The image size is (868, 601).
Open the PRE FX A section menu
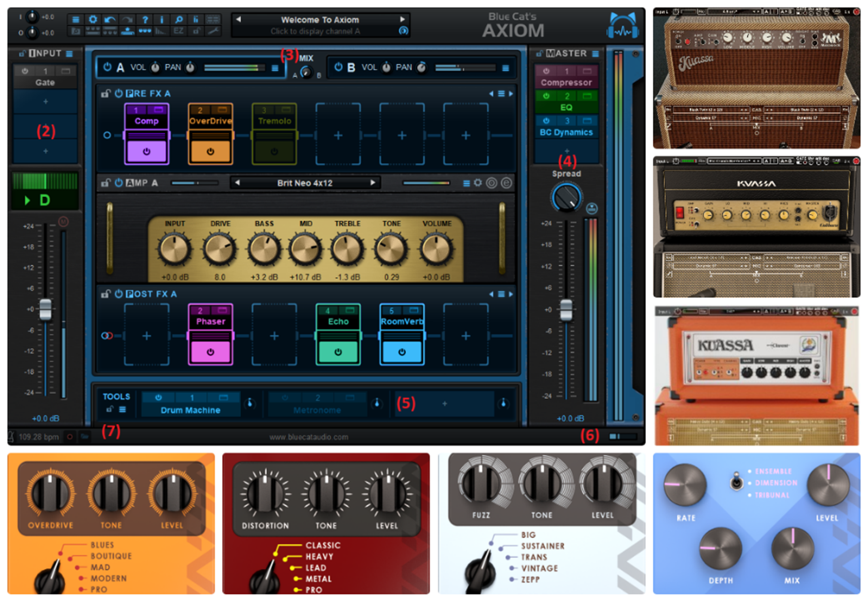[501, 94]
